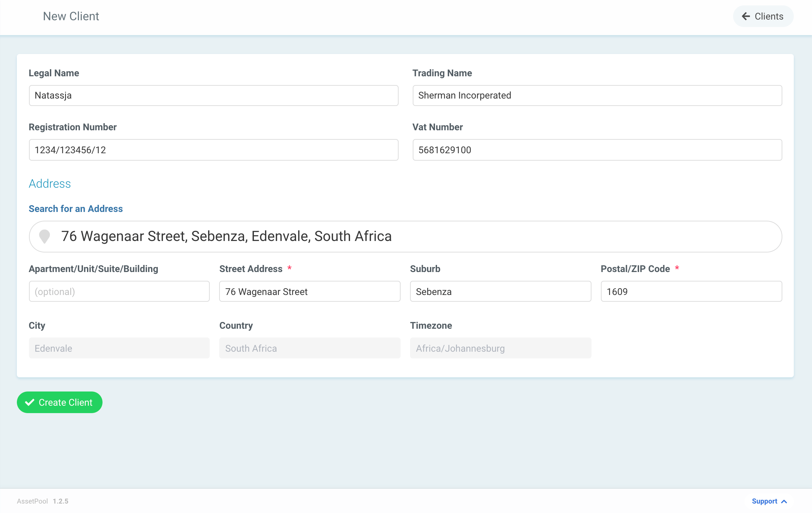Click the location pin icon in address search
The height and width of the screenshot is (513, 812).
[45, 237]
